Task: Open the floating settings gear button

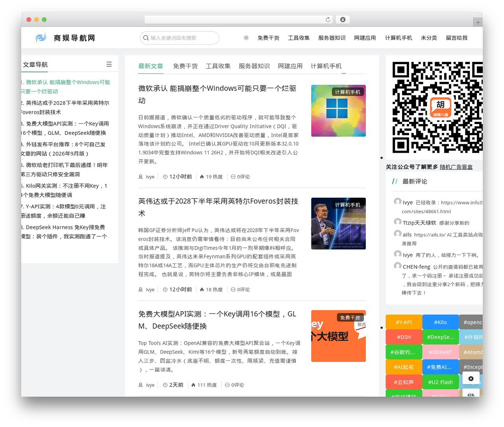Action: [471, 379]
